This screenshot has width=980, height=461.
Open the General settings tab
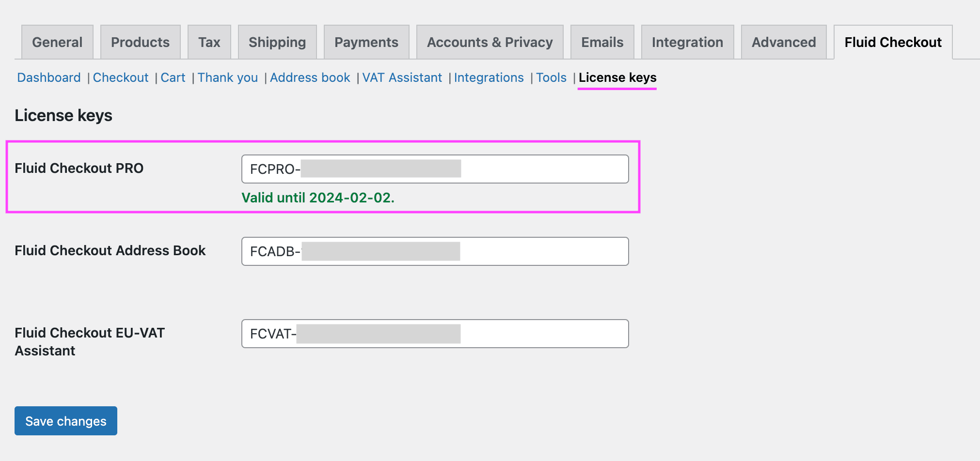pos(57,43)
